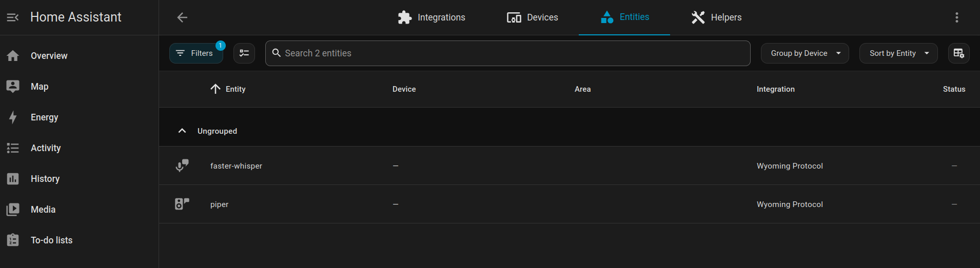Focus the Search 2 entities field
The width and height of the screenshot is (980, 268).
click(x=508, y=53)
